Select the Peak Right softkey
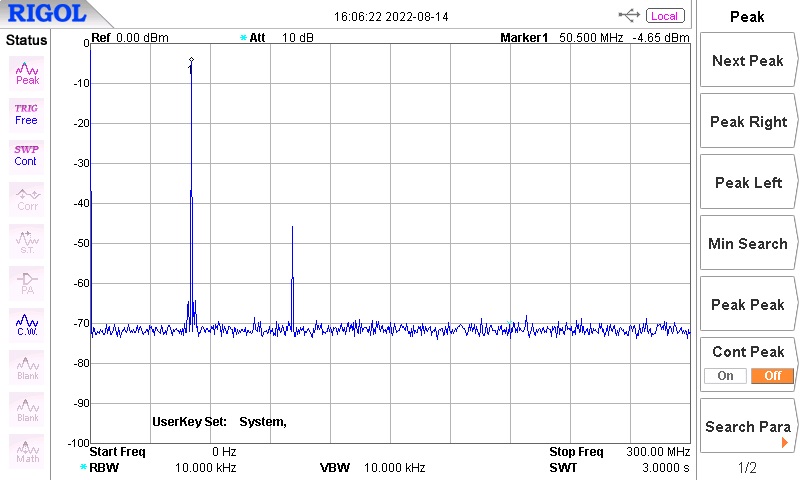 pos(747,121)
